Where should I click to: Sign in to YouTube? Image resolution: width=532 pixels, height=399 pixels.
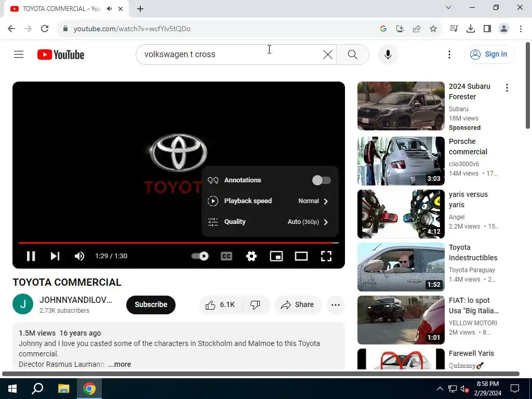(489, 54)
